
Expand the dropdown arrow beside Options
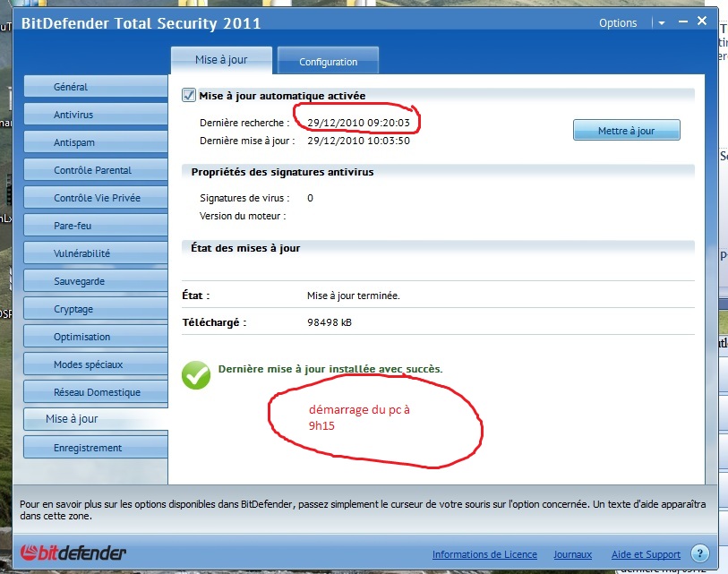tap(662, 22)
